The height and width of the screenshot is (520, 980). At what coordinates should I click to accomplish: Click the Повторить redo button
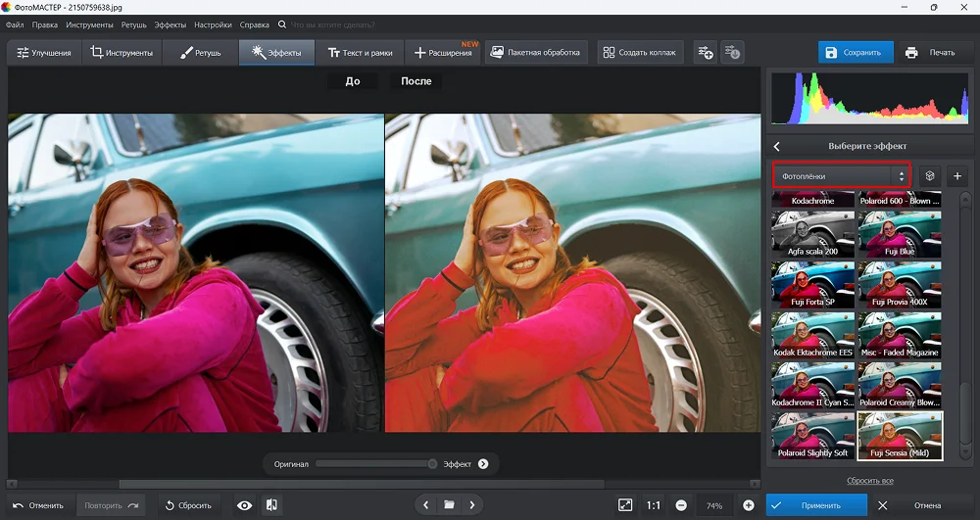coord(111,505)
